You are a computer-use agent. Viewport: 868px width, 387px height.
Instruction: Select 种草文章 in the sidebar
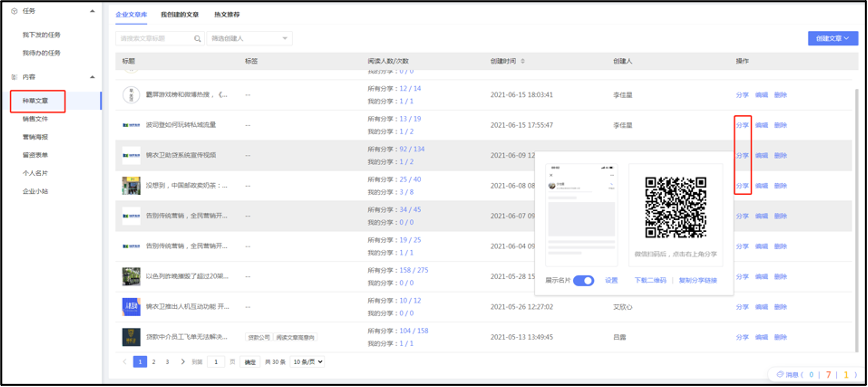pos(35,101)
